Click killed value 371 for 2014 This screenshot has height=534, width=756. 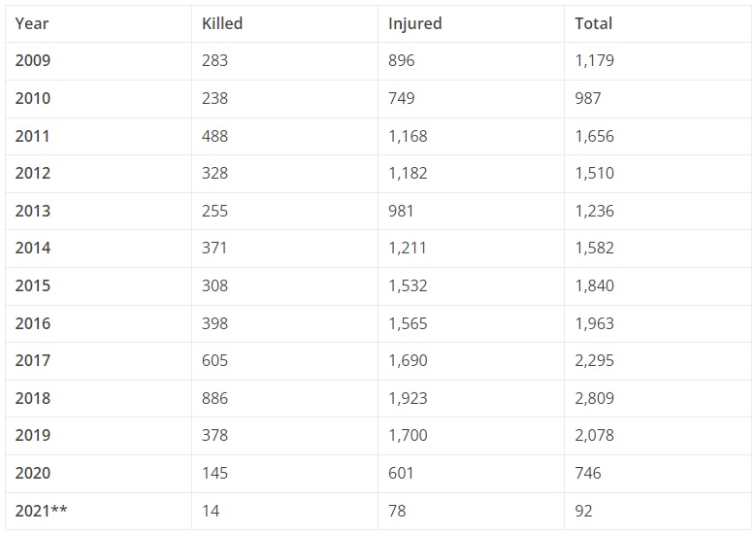point(214,248)
